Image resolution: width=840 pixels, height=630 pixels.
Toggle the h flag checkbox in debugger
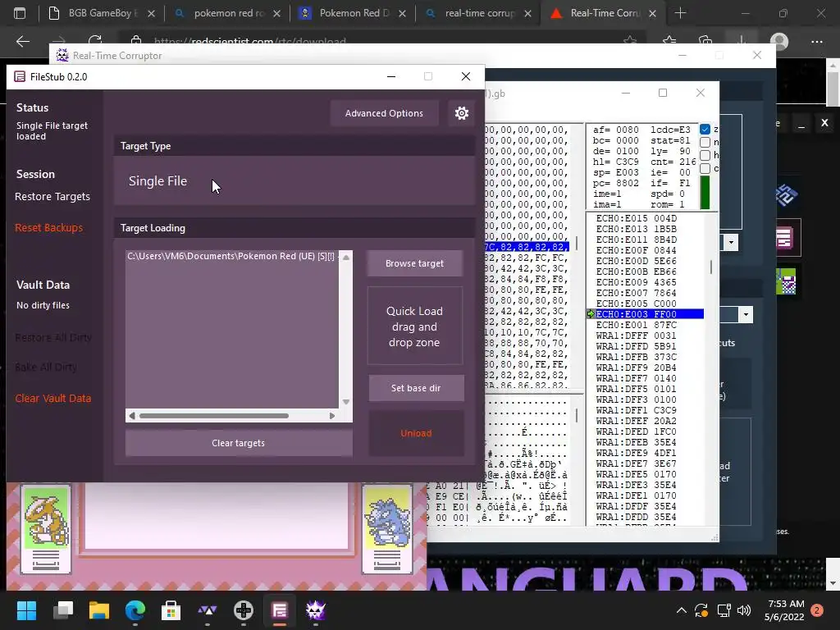point(705,155)
